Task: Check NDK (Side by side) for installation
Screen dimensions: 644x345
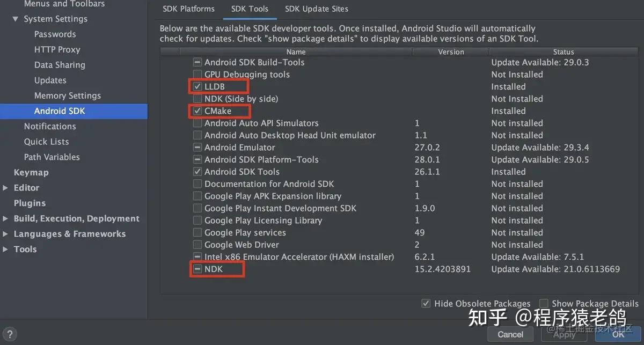Action: (x=197, y=99)
